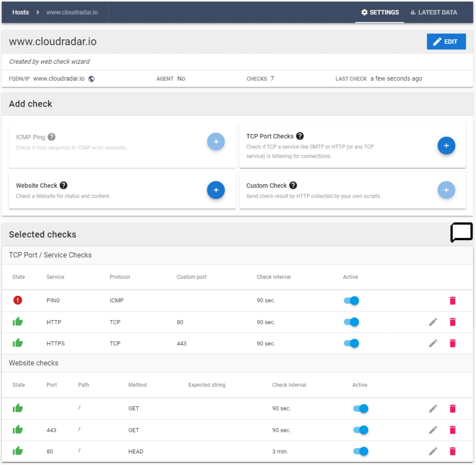Click the 'Created by web check wizard' note

49,62
